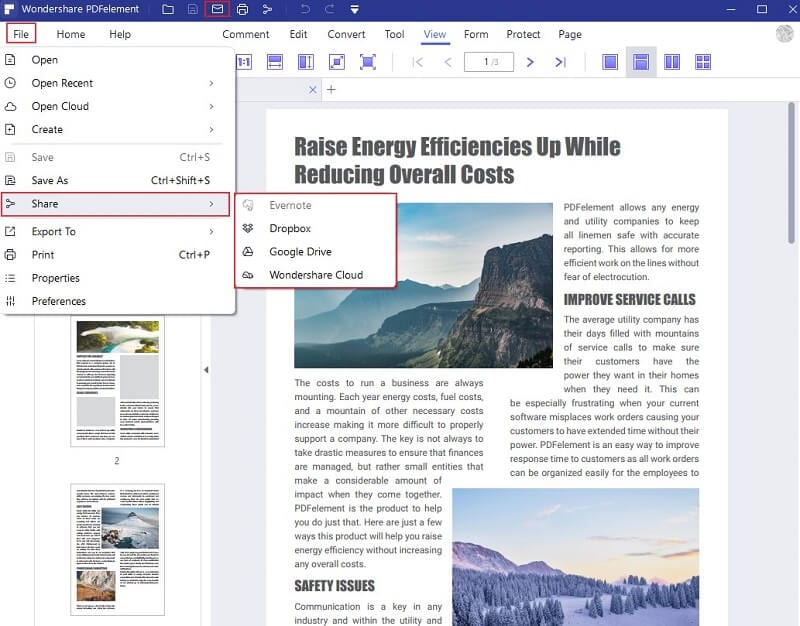Click the undo arrow icon

coord(305,9)
